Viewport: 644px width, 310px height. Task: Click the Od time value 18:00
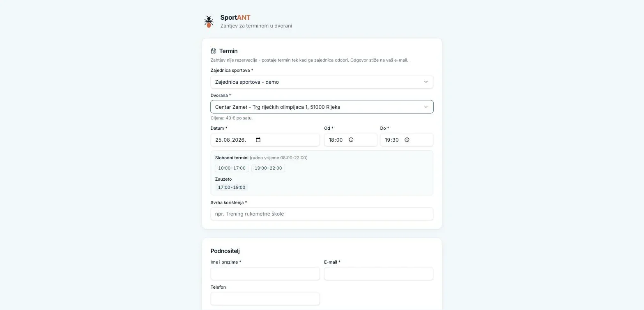pyautogui.click(x=336, y=140)
